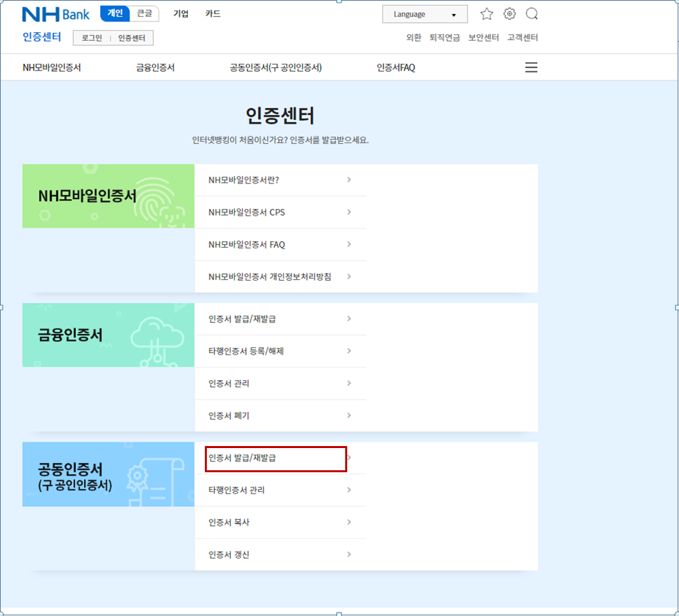679x616 pixels.
Task: Open 타행인증서 관리 item
Action: tap(280, 490)
